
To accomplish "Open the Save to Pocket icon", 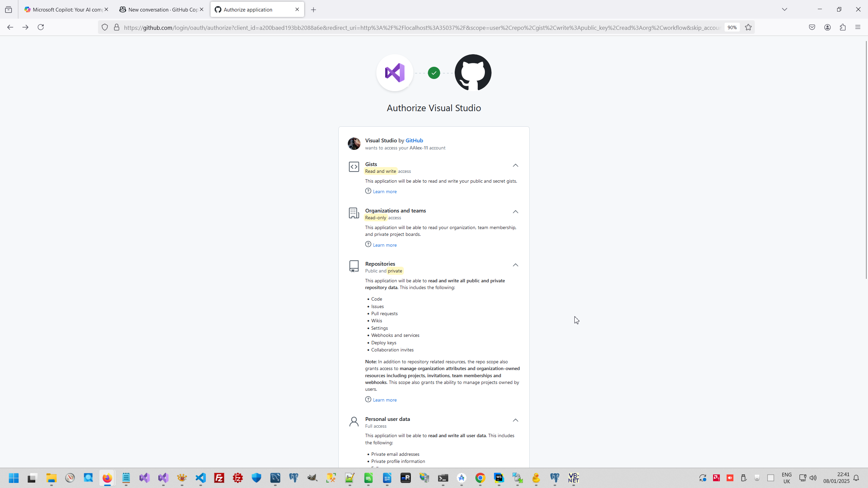I will click(x=812, y=27).
